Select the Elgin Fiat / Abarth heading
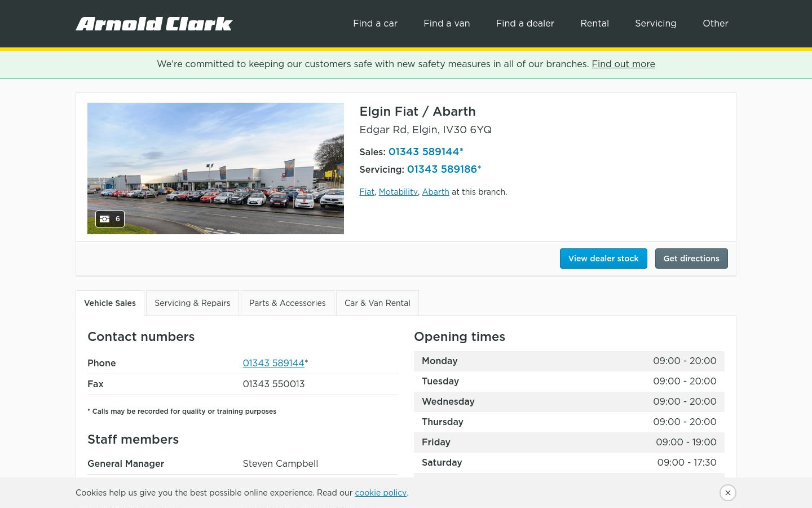The height and width of the screenshot is (508, 812). pyautogui.click(x=417, y=111)
